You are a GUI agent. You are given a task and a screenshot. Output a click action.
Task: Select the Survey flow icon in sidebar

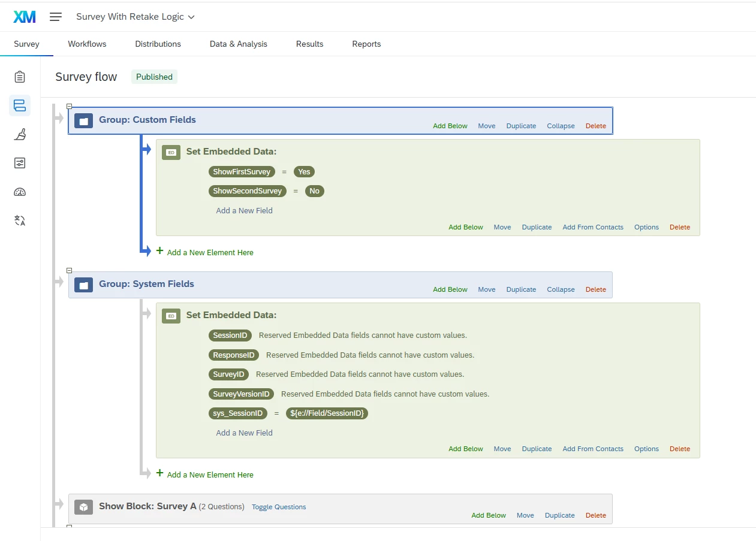(x=20, y=105)
